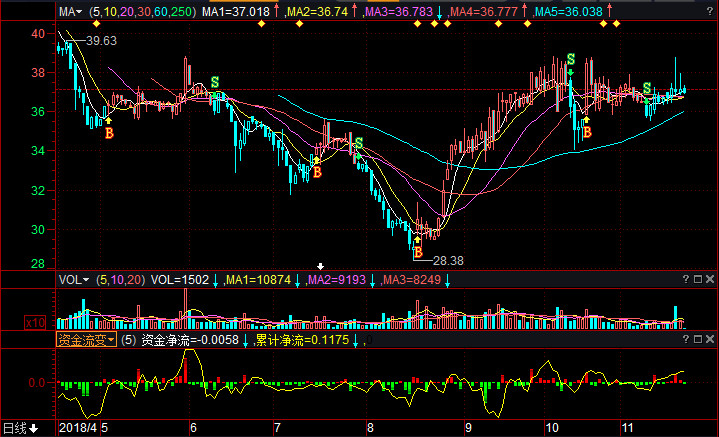Maximize the 资金流变 indicator panel

tap(698, 339)
